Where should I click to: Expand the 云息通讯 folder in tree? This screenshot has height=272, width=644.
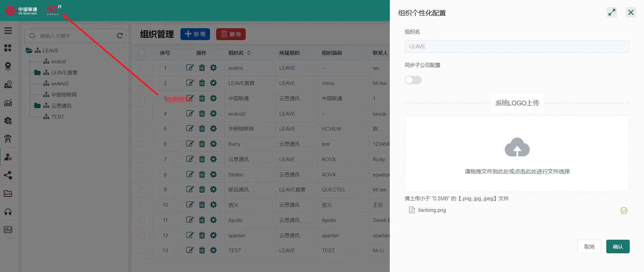(37, 106)
